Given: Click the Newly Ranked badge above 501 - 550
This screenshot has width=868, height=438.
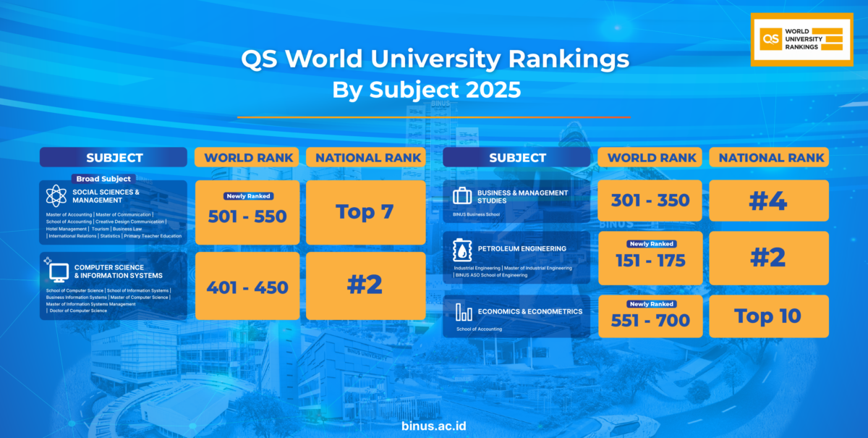Looking at the screenshot, I should 247,196.
